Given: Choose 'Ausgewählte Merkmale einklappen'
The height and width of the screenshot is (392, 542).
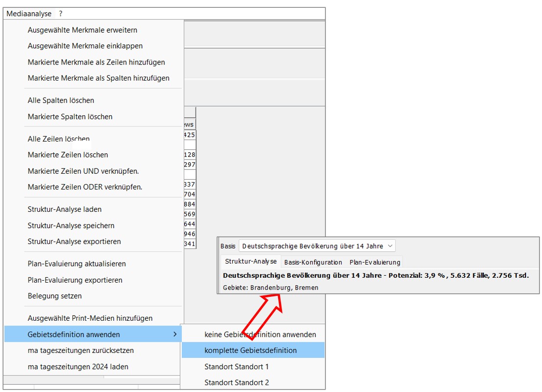Looking at the screenshot, I should (85, 46).
